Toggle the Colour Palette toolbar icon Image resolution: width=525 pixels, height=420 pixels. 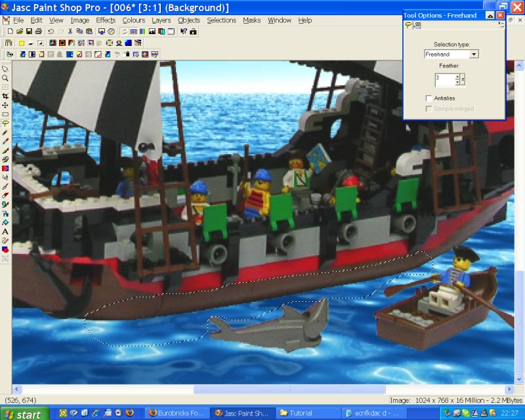(142, 31)
